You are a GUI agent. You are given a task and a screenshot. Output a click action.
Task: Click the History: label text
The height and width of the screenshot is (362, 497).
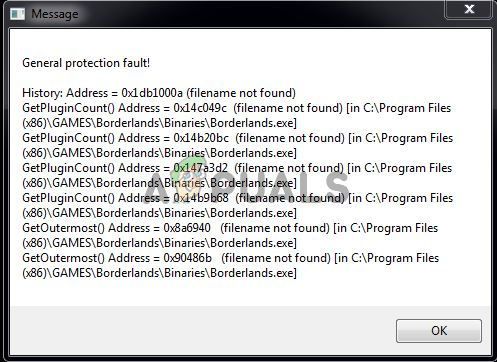coord(42,93)
